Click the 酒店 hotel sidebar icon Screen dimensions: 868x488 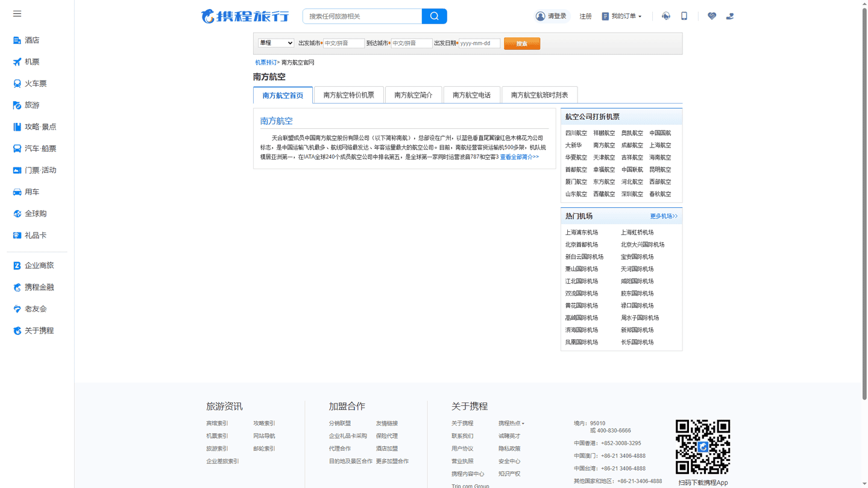pyautogui.click(x=17, y=40)
